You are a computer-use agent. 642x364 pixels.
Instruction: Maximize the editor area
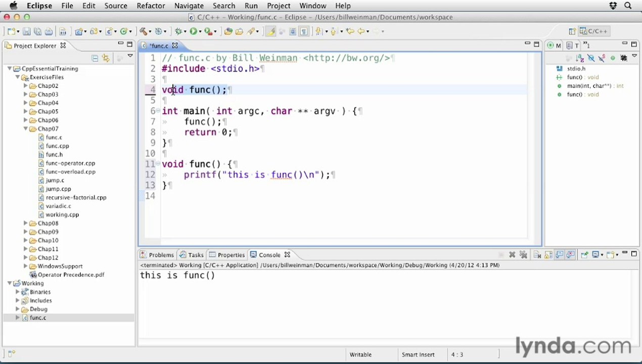pos(536,44)
